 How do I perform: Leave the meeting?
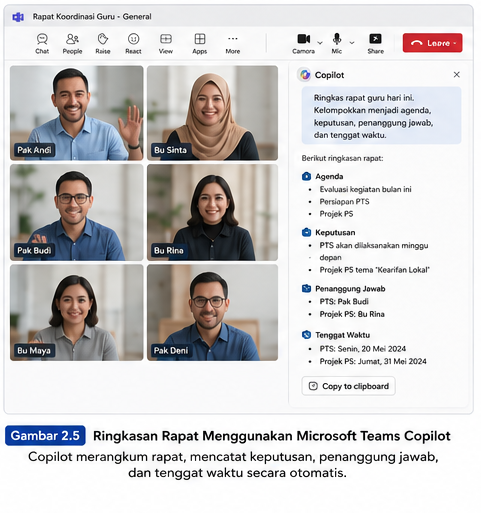click(x=432, y=43)
